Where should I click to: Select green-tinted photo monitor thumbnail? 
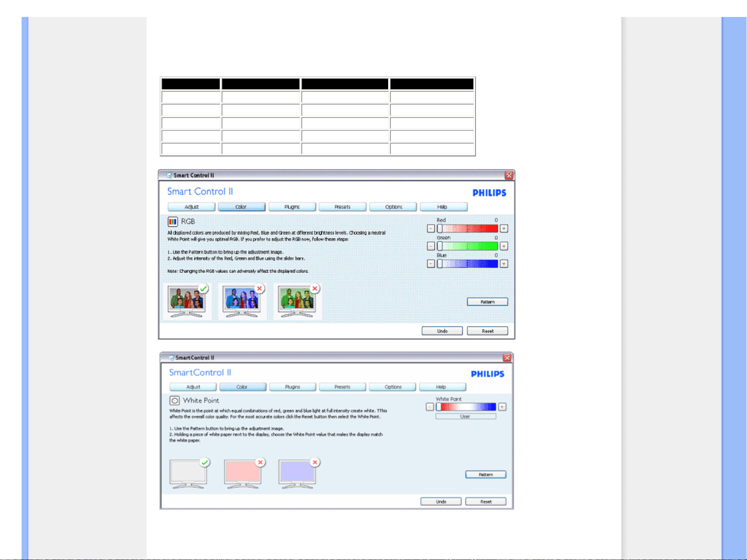point(297,302)
